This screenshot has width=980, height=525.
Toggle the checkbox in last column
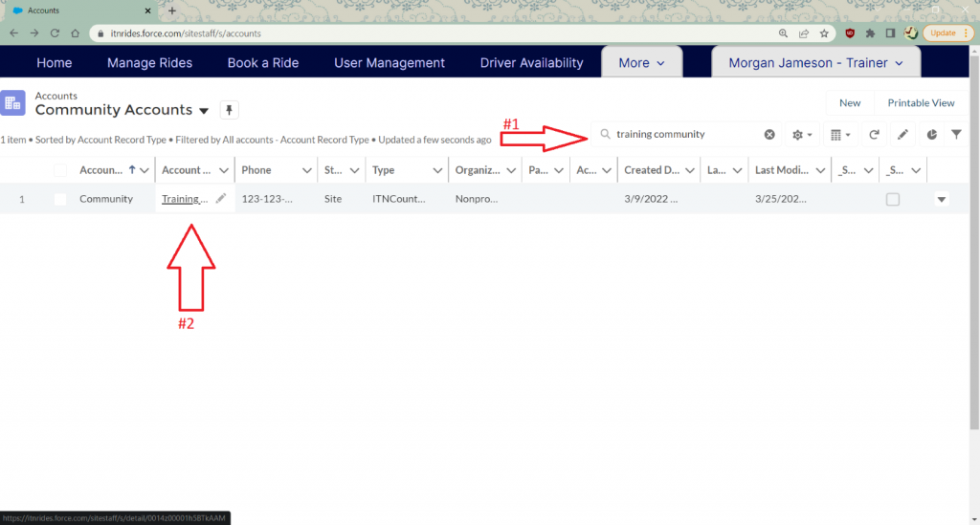[892, 199]
